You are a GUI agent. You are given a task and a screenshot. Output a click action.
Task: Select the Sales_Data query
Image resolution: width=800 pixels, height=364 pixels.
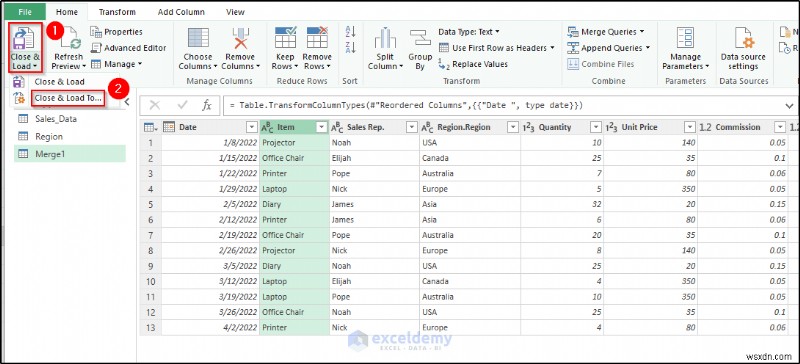pyautogui.click(x=69, y=119)
